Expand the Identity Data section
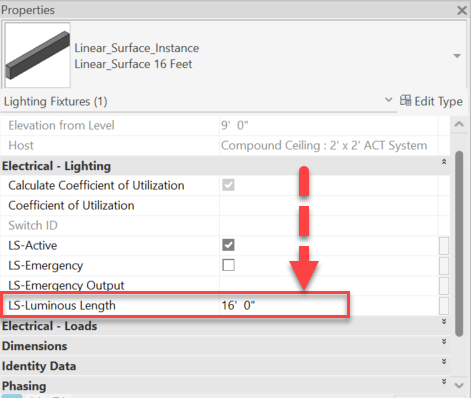This screenshot has height=398, width=471. pos(444,362)
